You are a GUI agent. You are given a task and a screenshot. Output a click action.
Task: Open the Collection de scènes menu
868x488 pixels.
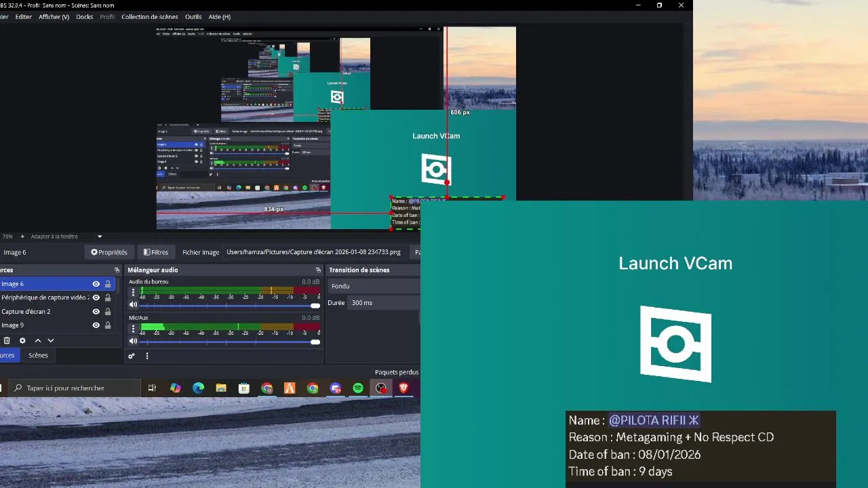[x=150, y=17]
